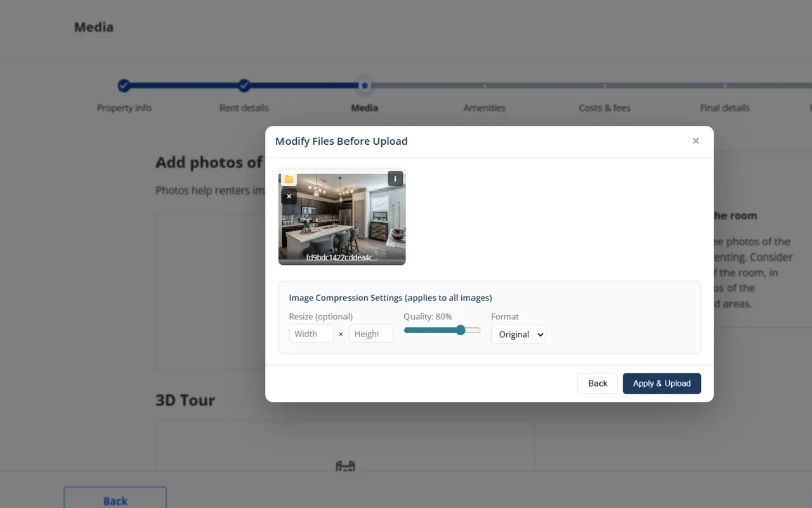Click the Property info completed checkmark circle
This screenshot has height=508, width=812.
(x=124, y=85)
